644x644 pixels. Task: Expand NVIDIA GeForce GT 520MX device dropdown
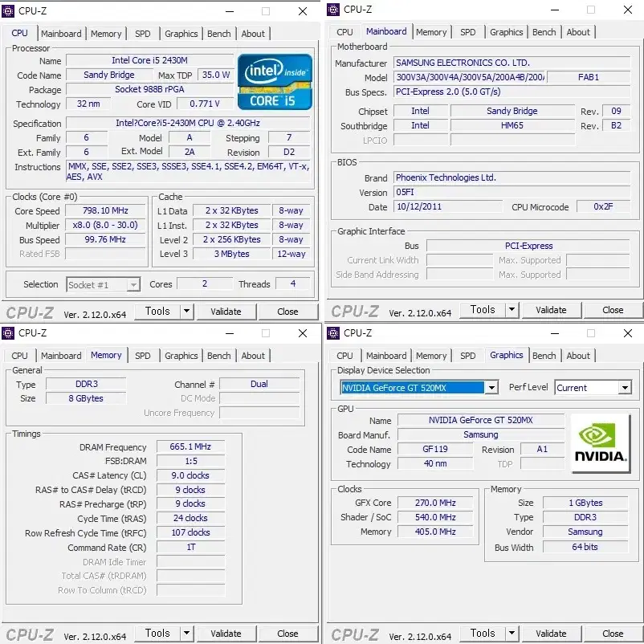tap(491, 387)
